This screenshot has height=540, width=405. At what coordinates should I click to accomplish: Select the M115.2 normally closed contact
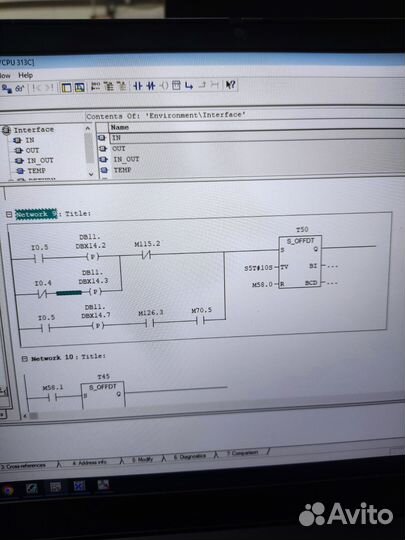point(147,255)
